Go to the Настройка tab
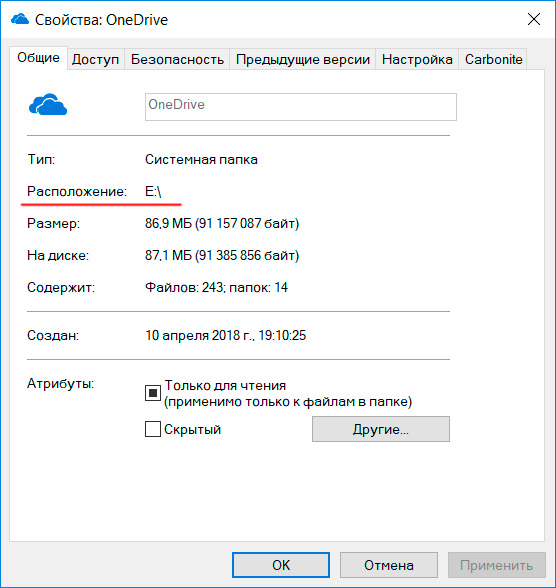 417,59
